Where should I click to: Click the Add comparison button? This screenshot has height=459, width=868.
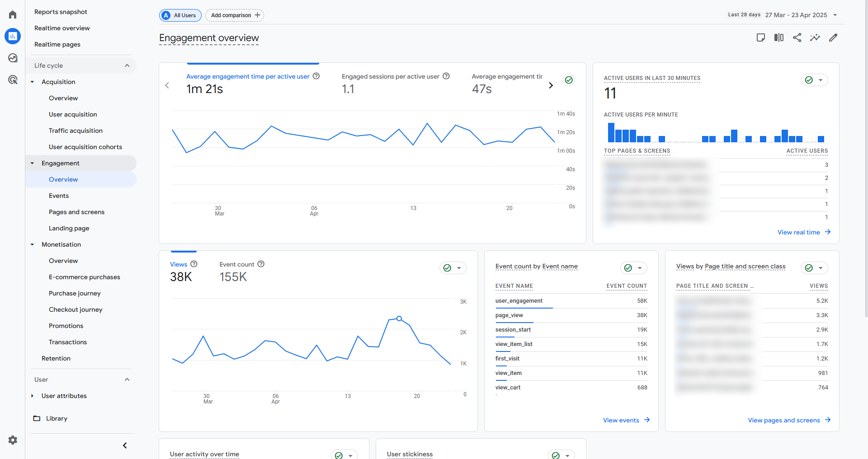point(235,15)
